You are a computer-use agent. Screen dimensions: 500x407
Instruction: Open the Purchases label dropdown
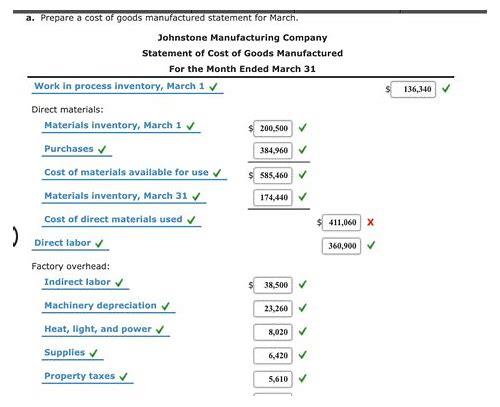point(77,149)
